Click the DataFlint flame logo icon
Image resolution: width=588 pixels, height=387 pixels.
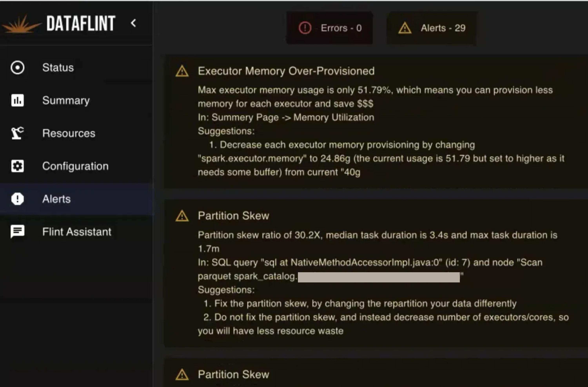pos(21,24)
